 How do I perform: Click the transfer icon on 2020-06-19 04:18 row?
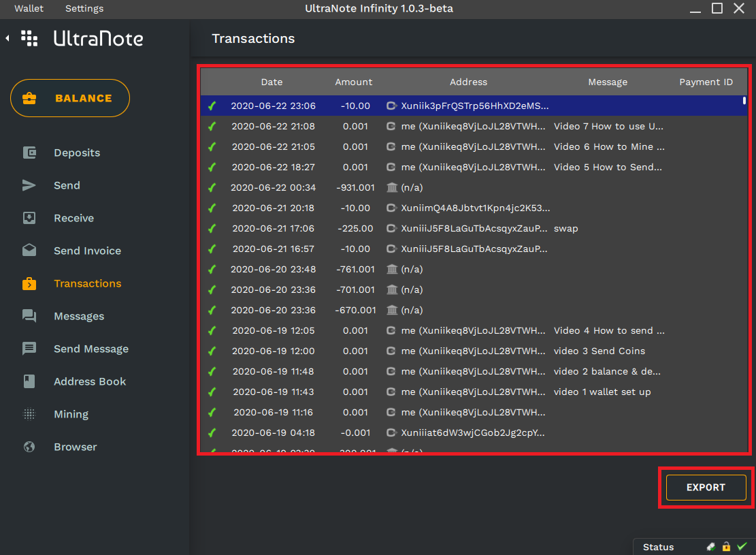(x=391, y=432)
